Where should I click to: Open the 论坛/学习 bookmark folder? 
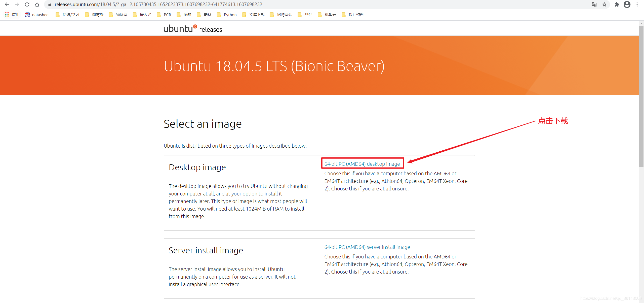67,15
